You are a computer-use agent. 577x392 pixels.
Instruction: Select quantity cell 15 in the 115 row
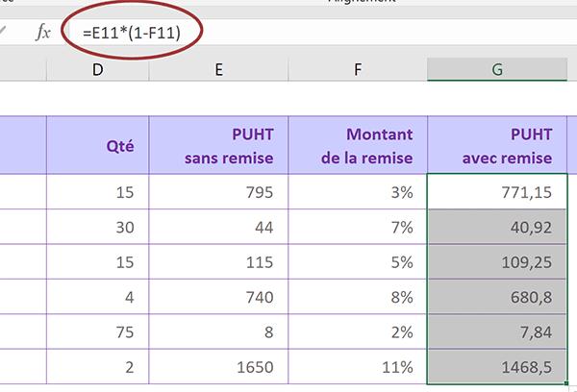tap(98, 261)
